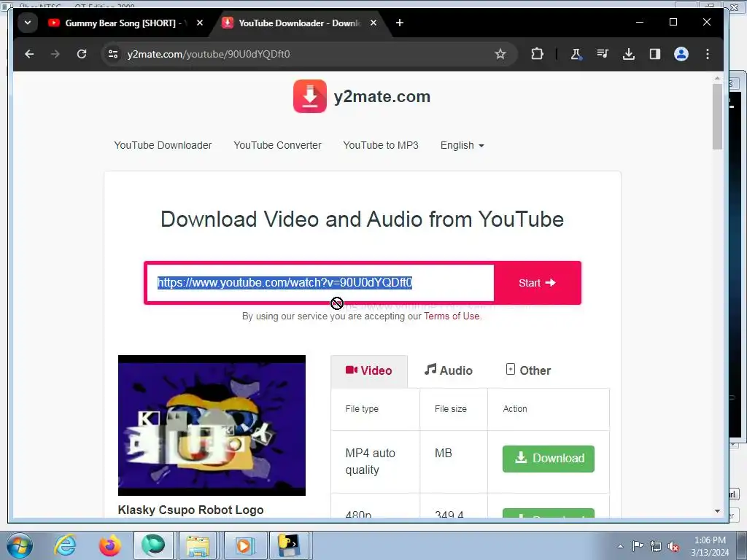
Task: Click the browser forward arrow
Action: [x=55, y=54]
